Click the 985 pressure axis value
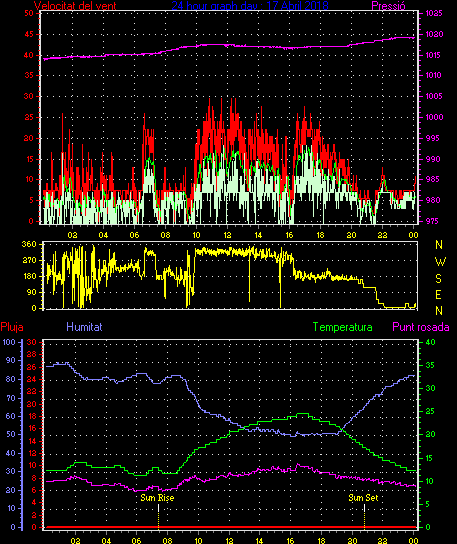Screen dimensions: 457x544 (433, 179)
